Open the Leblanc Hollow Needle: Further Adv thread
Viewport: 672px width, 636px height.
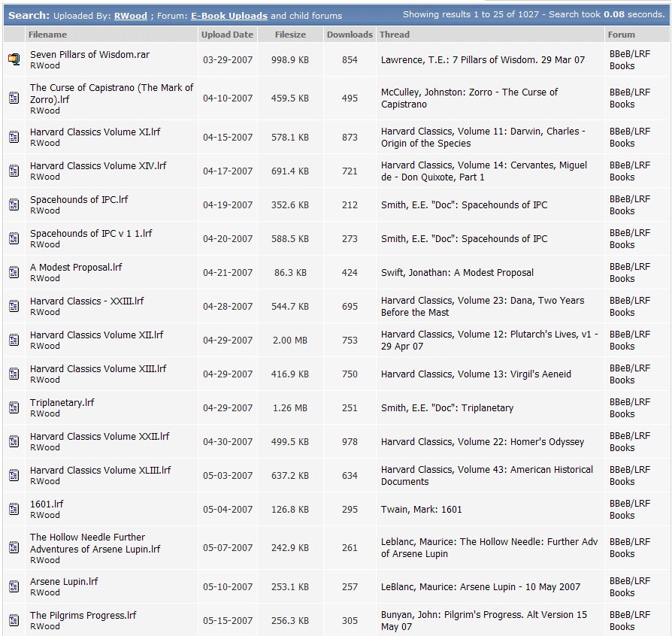[489, 548]
